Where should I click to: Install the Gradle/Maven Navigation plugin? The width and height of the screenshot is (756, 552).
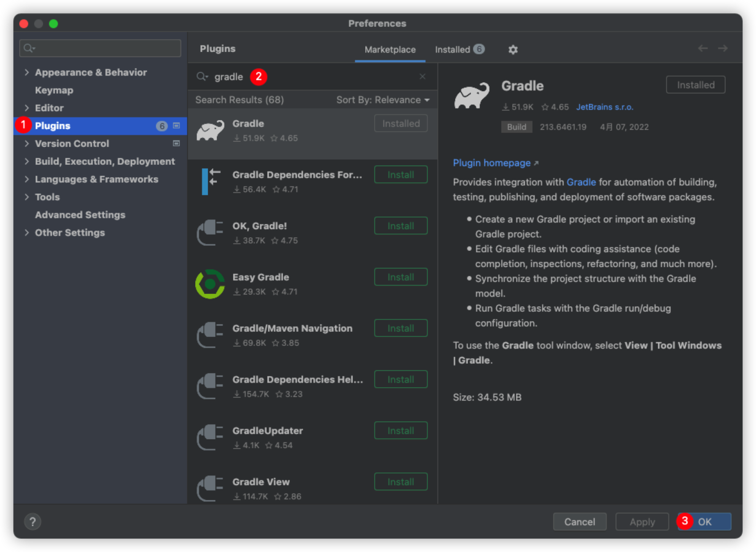pyautogui.click(x=401, y=328)
